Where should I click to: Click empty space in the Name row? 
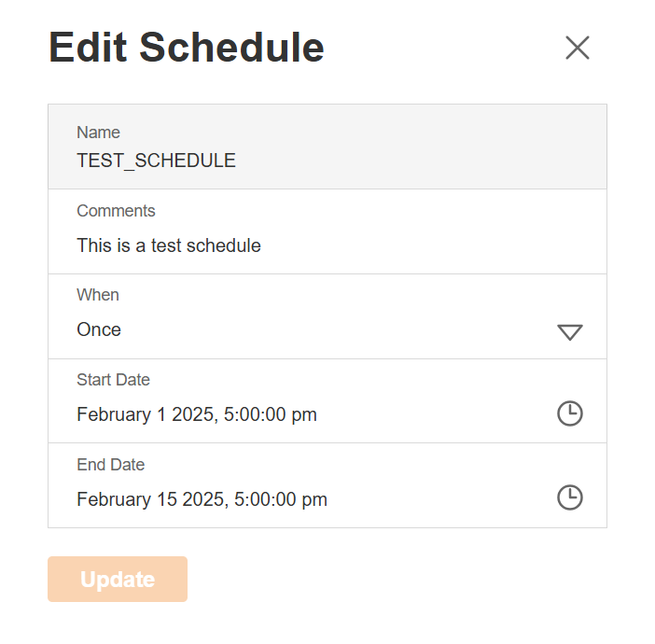(420, 147)
